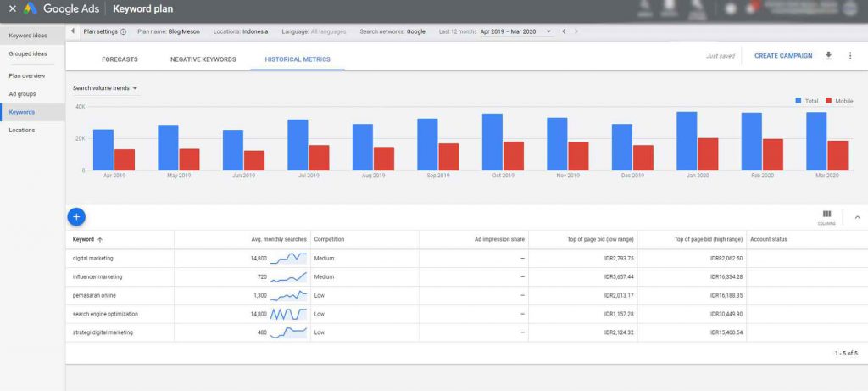
Task: Click the blue Total bar for Jan 2020
Action: [687, 142]
